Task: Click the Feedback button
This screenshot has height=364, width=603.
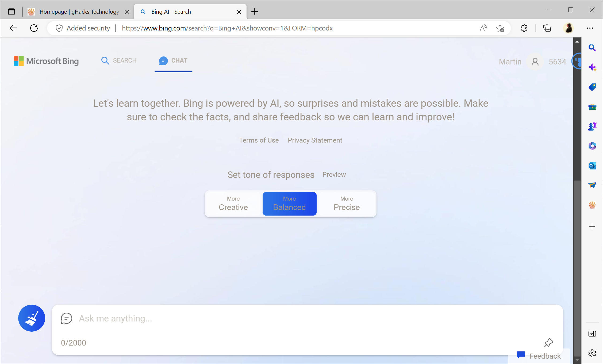Action: pyautogui.click(x=539, y=356)
